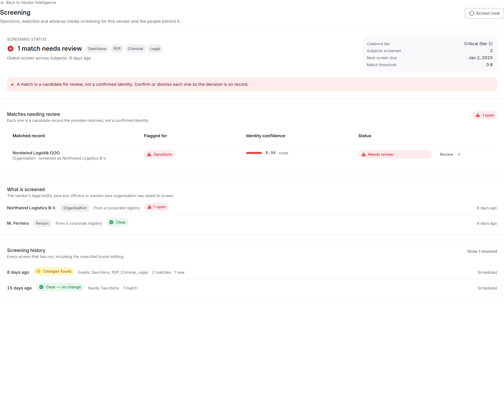Image resolution: width=504 pixels, height=420 pixels.
Task: Click the Organisation type tag
Action: click(x=75, y=208)
